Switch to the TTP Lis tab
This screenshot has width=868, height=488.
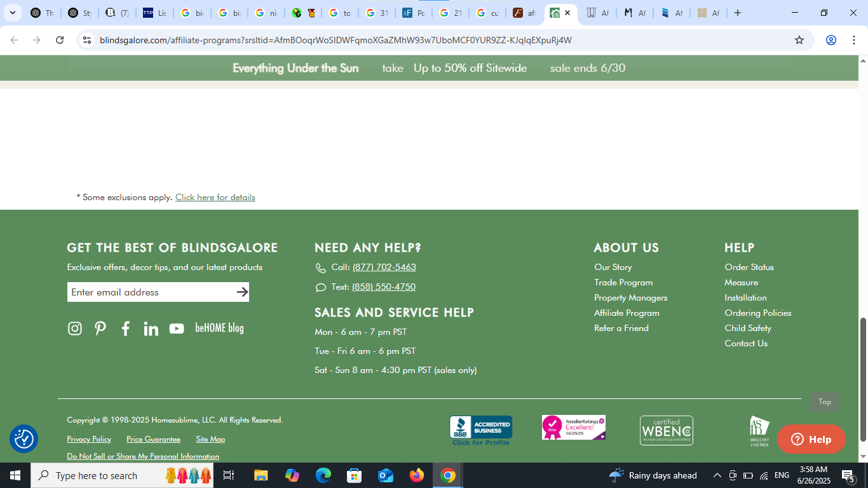pos(154,13)
